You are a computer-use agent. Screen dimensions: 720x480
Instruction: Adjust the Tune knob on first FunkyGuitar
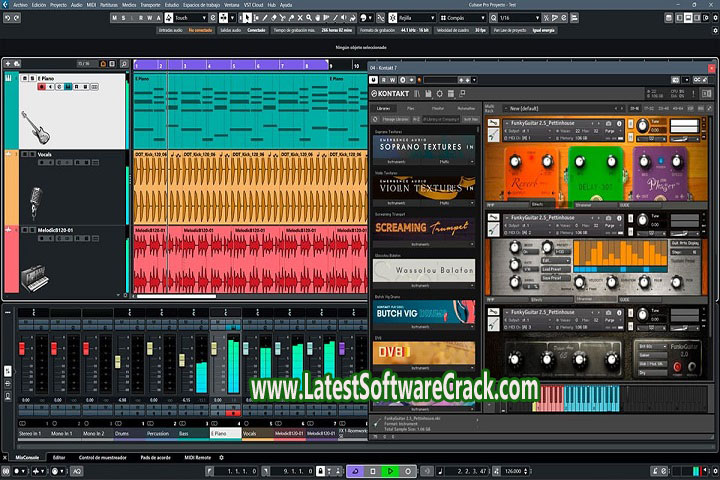pos(642,125)
